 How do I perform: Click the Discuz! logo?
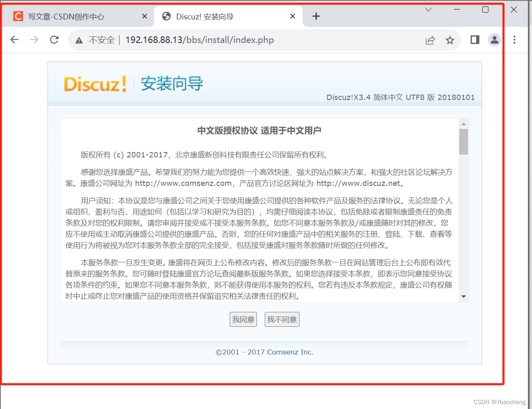click(x=95, y=84)
